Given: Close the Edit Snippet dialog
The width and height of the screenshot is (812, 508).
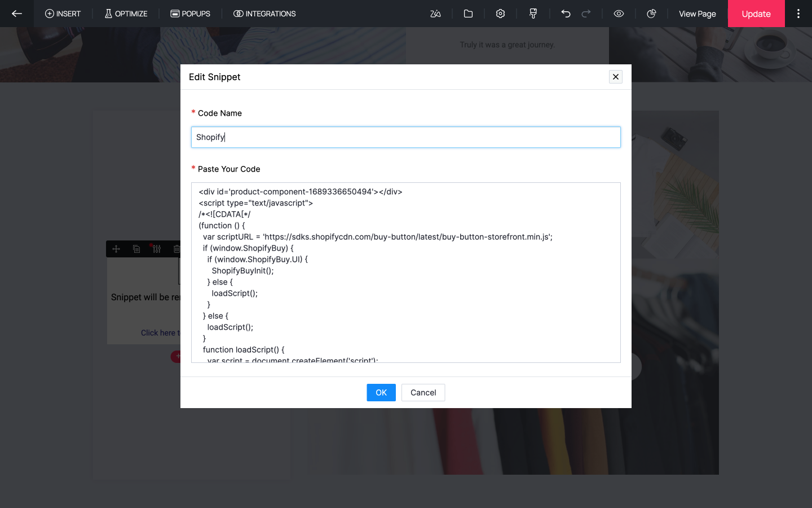Looking at the screenshot, I should click(x=616, y=77).
